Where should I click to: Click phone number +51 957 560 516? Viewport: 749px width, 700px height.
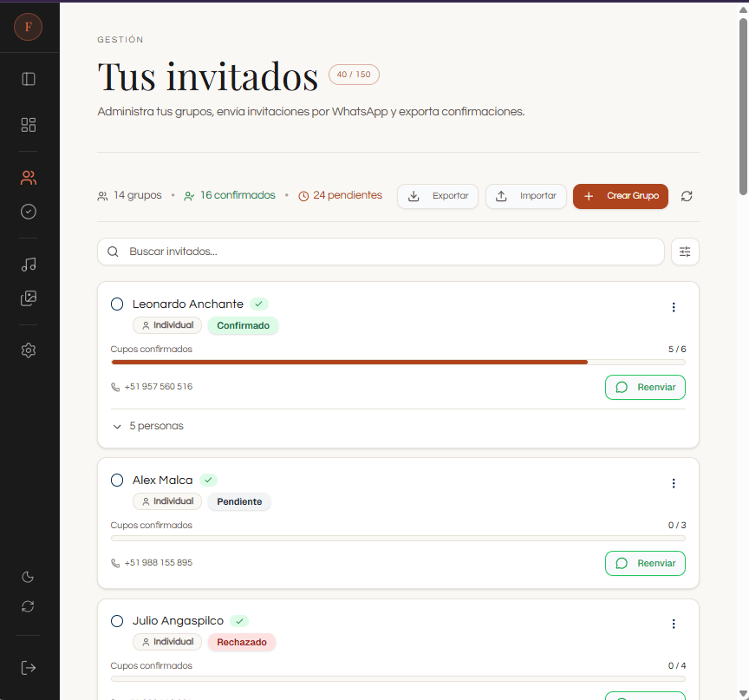click(x=159, y=387)
